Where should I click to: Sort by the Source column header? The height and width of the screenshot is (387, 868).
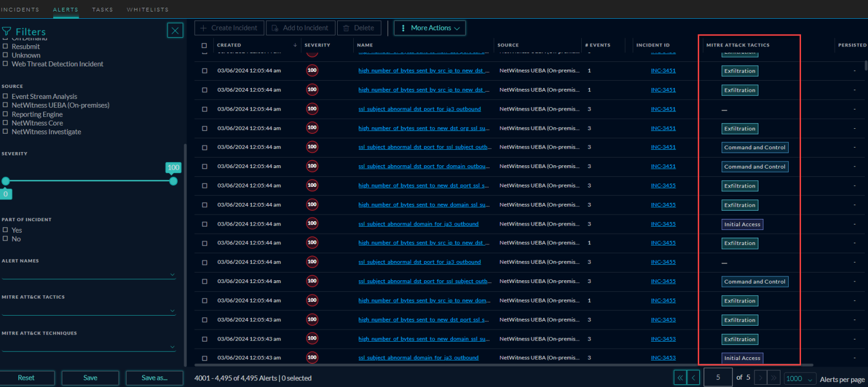tap(508, 45)
